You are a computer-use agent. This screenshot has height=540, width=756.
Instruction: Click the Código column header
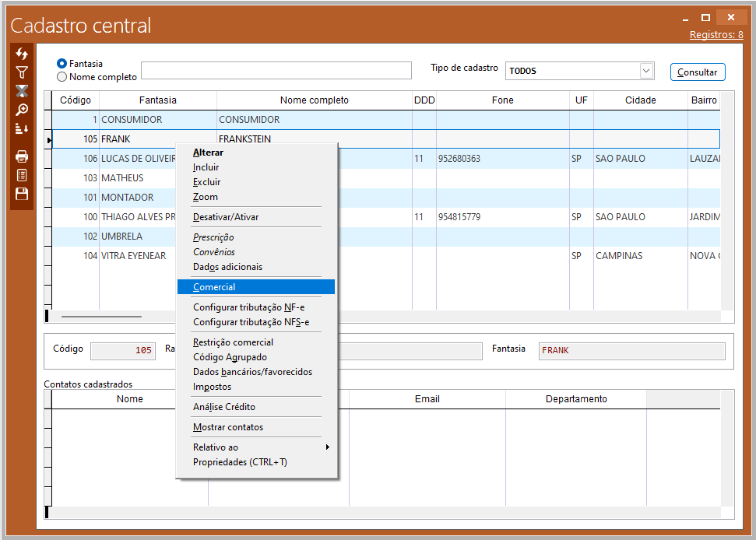point(76,100)
